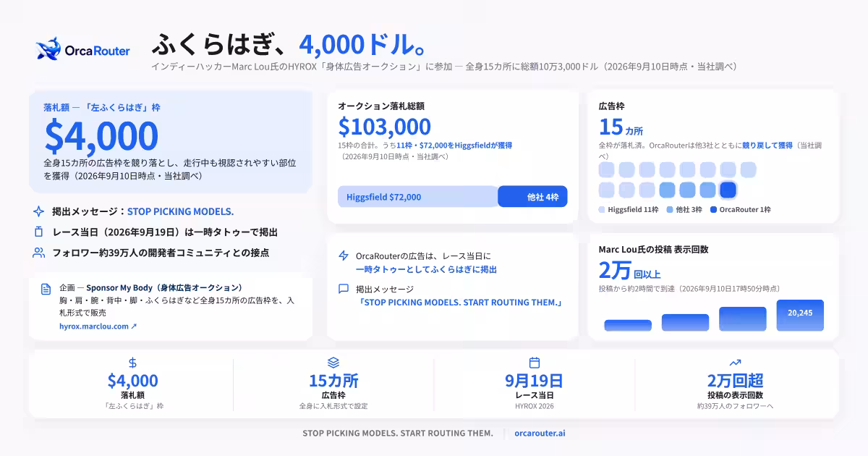Click the 20,245 chart bar
868x456 pixels.
[800, 315]
